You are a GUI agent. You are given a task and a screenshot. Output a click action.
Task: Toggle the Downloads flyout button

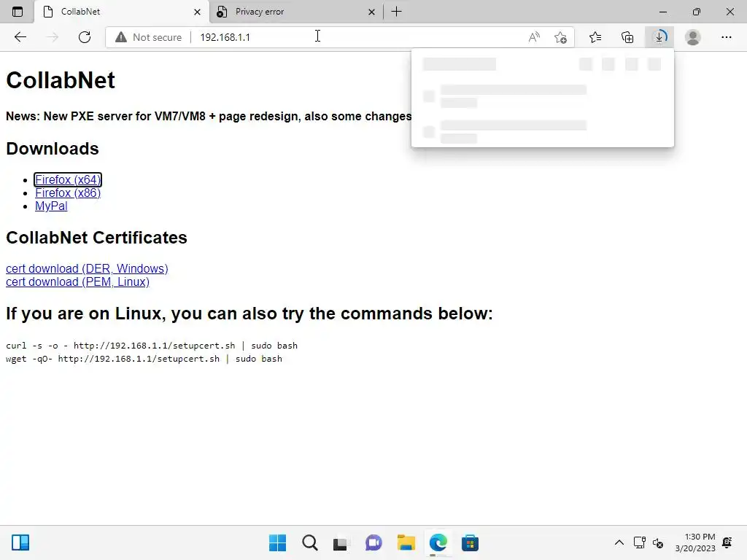point(659,37)
